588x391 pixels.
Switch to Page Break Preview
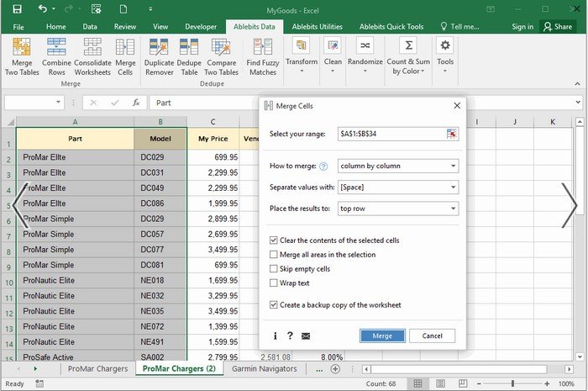pyautogui.click(x=463, y=383)
